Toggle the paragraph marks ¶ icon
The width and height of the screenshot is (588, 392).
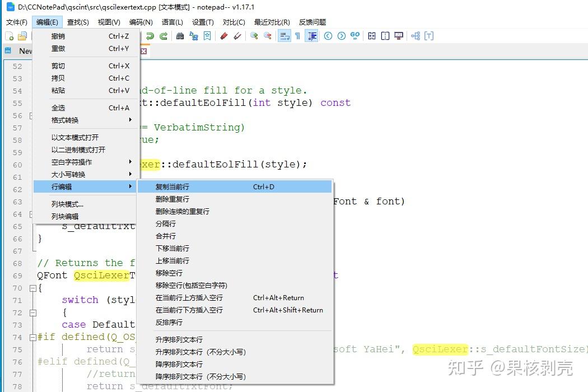[298, 36]
